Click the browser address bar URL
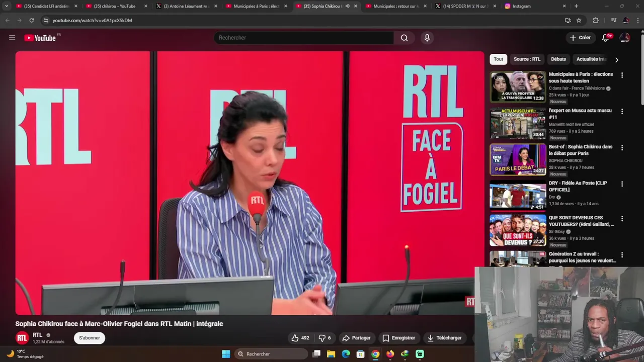Viewport: 644px width, 362px height. pos(92,20)
